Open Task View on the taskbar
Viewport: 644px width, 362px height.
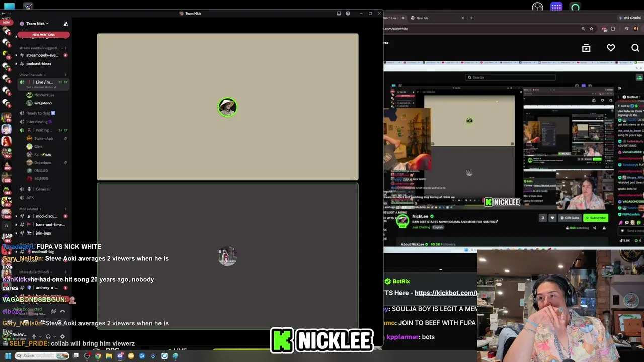pyautogui.click(x=76, y=356)
